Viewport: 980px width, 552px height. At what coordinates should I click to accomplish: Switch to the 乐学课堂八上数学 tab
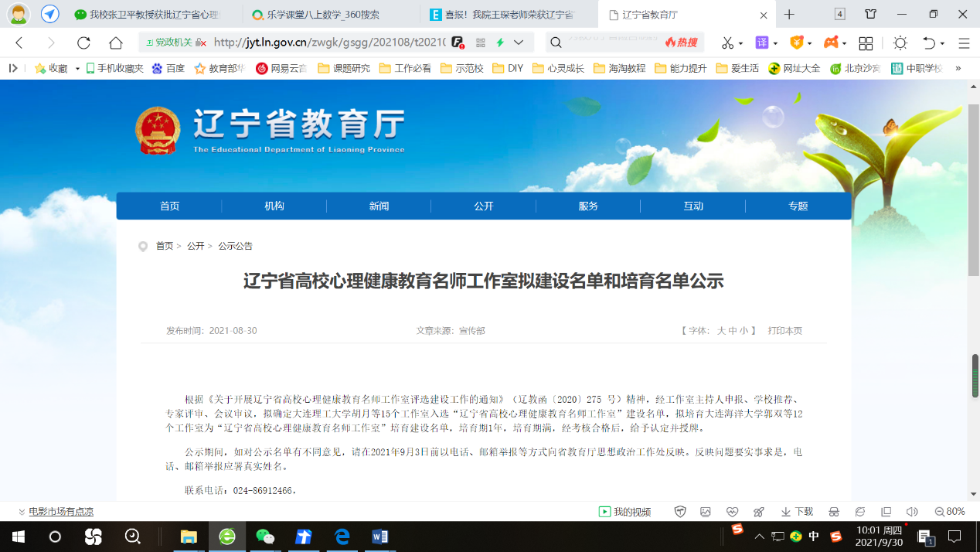click(x=332, y=15)
